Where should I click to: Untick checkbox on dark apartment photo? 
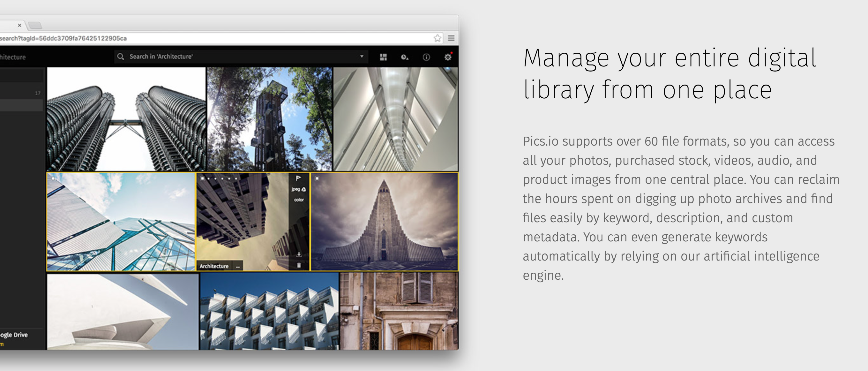pyautogui.click(x=202, y=178)
